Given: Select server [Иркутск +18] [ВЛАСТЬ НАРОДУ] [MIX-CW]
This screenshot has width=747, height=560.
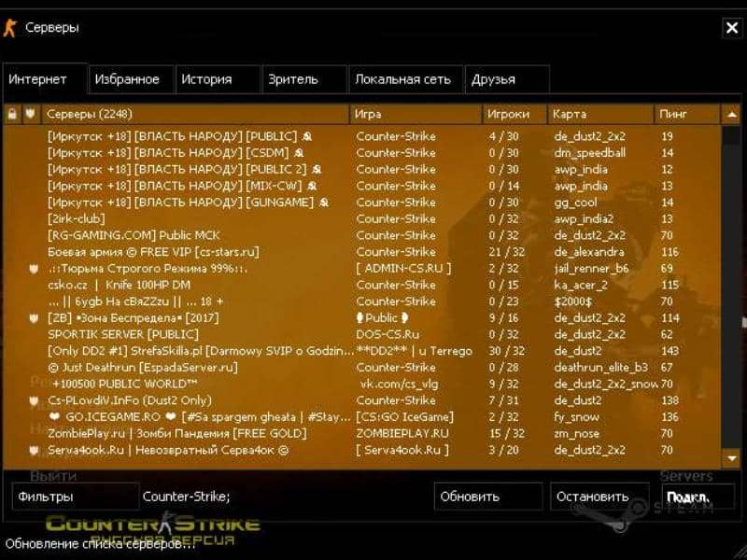Looking at the screenshot, I should tap(362, 186).
